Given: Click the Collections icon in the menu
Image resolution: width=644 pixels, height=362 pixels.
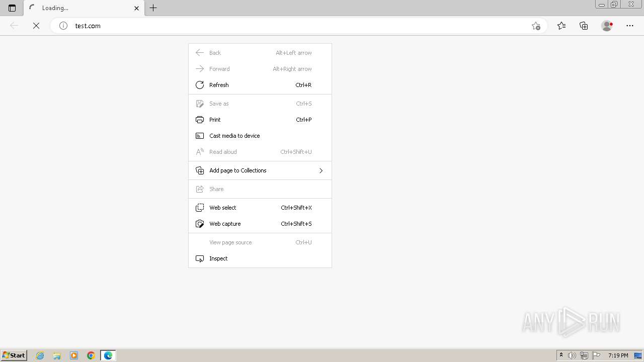Looking at the screenshot, I should pos(200,170).
